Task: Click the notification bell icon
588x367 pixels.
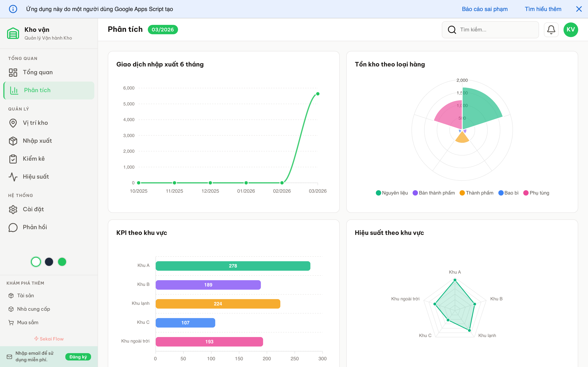Action: pos(551,30)
